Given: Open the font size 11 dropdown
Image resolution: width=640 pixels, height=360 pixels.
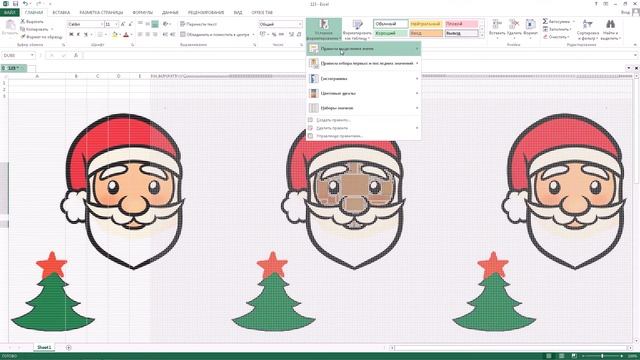Looking at the screenshot, I should pos(116,24).
